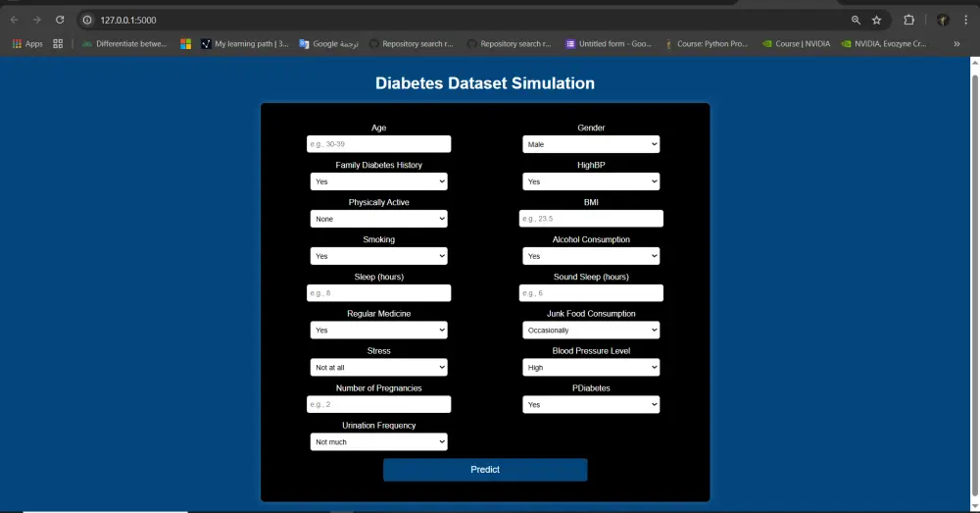Submit the form with the Predict button
The width and height of the screenshot is (980, 513).
click(x=485, y=470)
